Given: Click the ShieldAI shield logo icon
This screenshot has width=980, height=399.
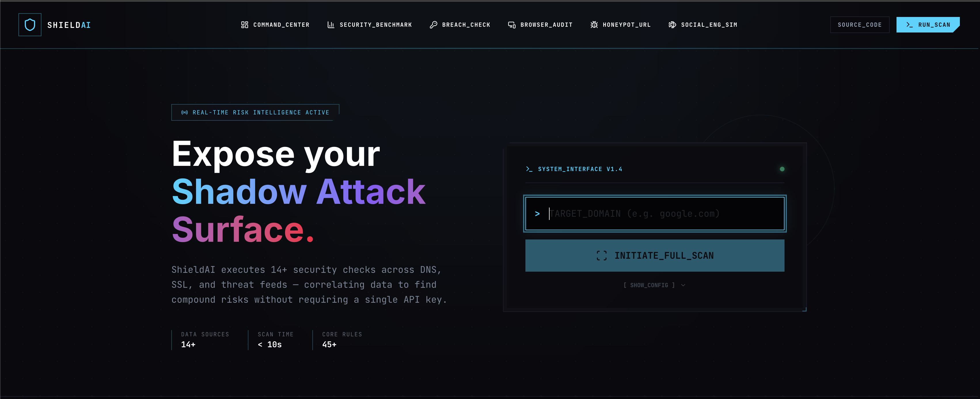Looking at the screenshot, I should pos(30,25).
